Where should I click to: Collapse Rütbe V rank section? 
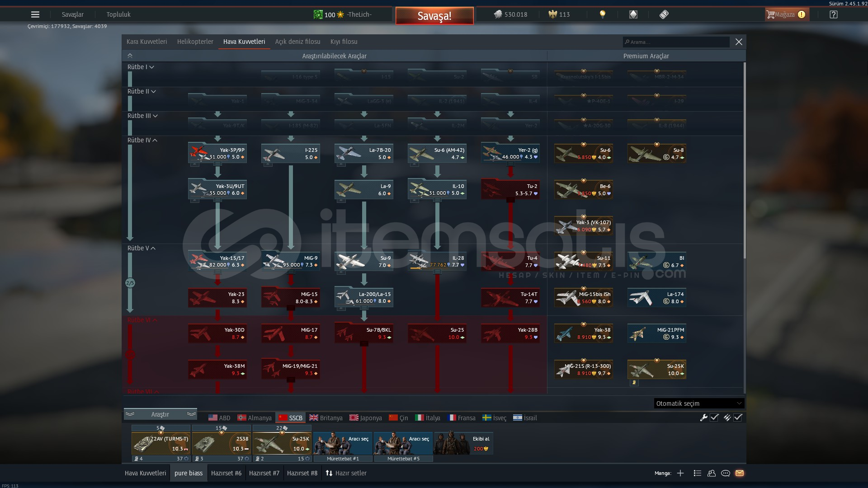click(141, 248)
